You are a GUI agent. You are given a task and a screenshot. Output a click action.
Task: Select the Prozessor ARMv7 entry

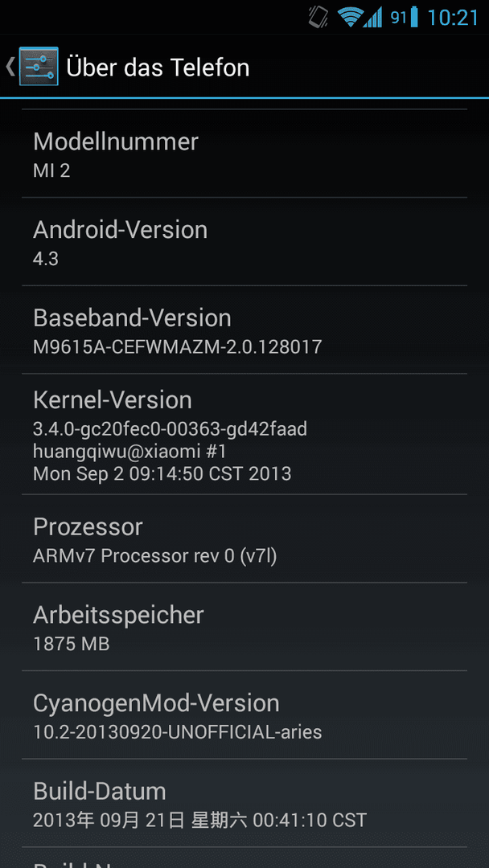pos(244,538)
